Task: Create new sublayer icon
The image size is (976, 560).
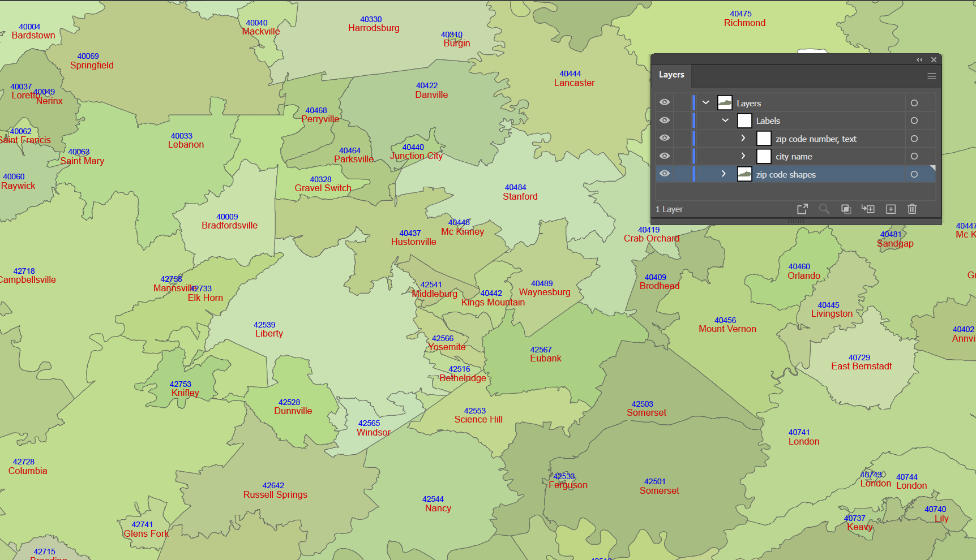Action: point(868,209)
